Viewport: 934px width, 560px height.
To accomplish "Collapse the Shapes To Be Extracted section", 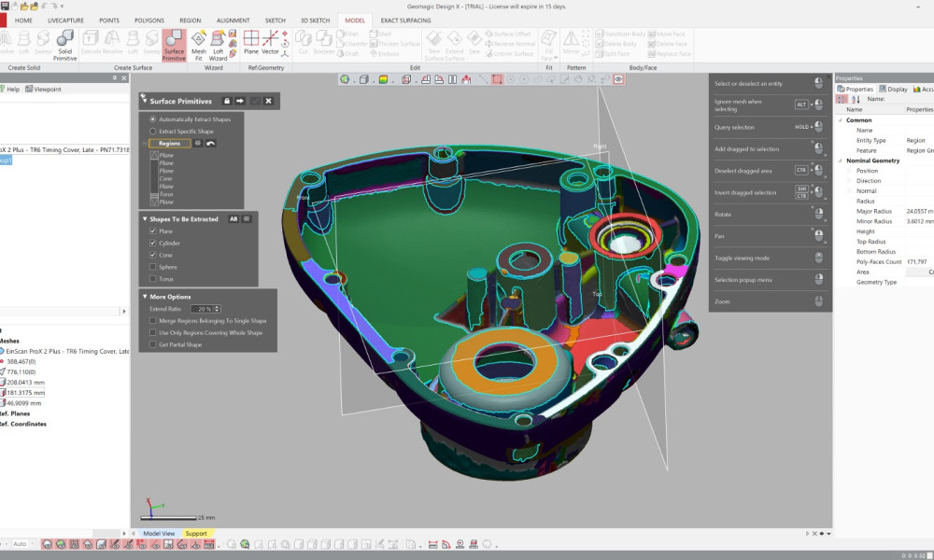I will point(145,219).
